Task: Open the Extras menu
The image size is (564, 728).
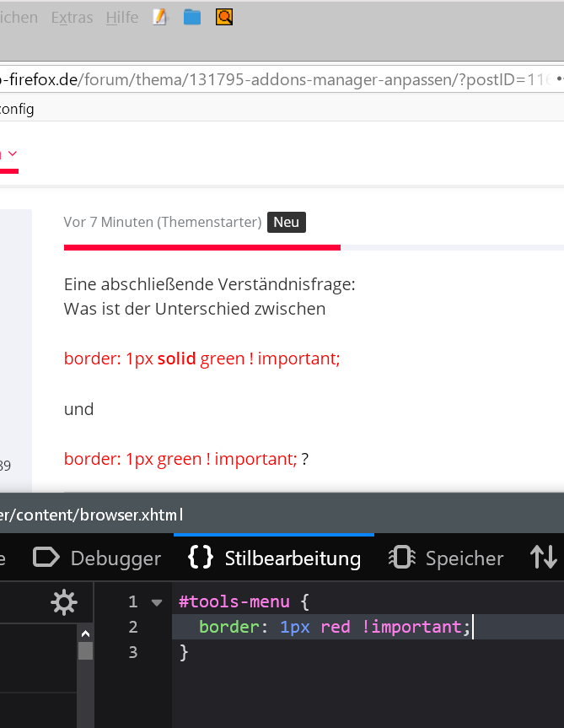Action: 72,17
